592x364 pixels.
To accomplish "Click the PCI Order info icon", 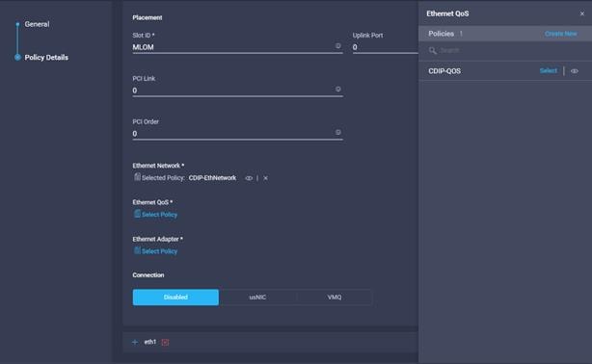I will click(337, 132).
